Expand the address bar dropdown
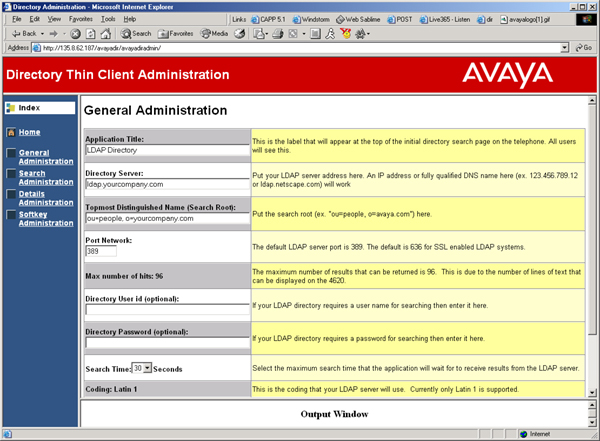 [564, 48]
